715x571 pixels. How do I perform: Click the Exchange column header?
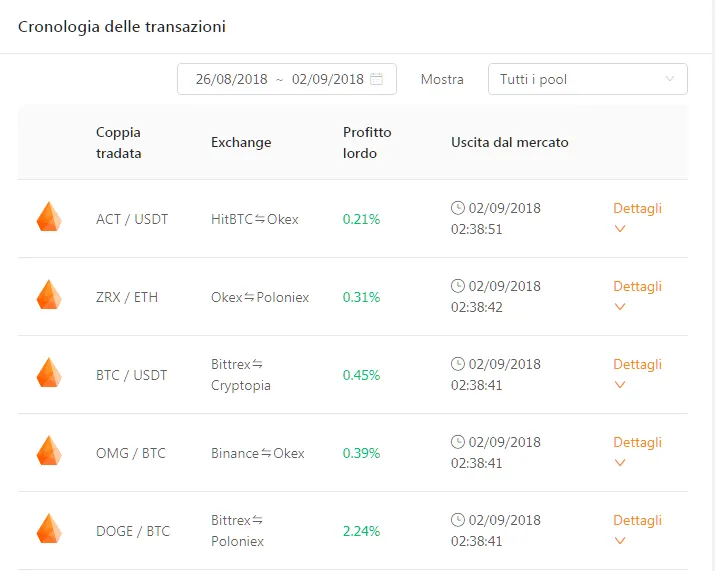coord(241,143)
